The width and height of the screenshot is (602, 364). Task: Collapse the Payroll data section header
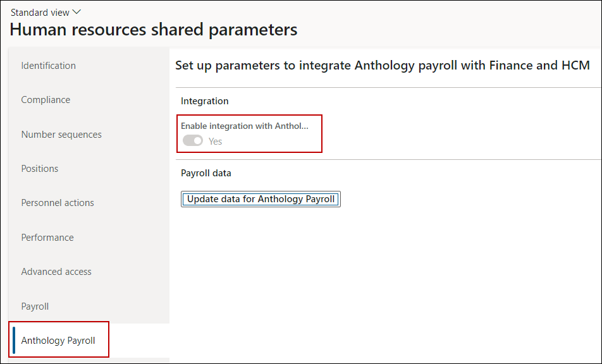point(206,173)
